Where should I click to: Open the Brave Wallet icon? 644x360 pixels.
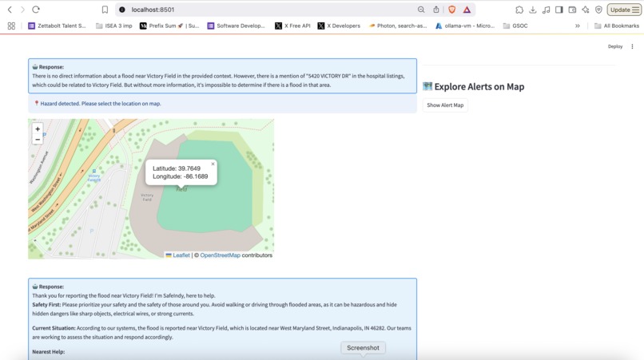click(572, 10)
